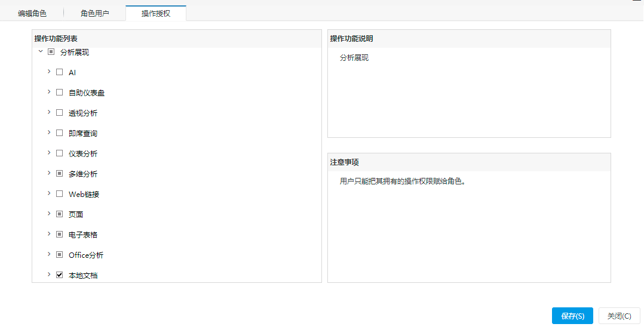Image resolution: width=644 pixels, height=336 pixels.
Task: Select the 分析展现 tree label
Action: click(x=75, y=52)
